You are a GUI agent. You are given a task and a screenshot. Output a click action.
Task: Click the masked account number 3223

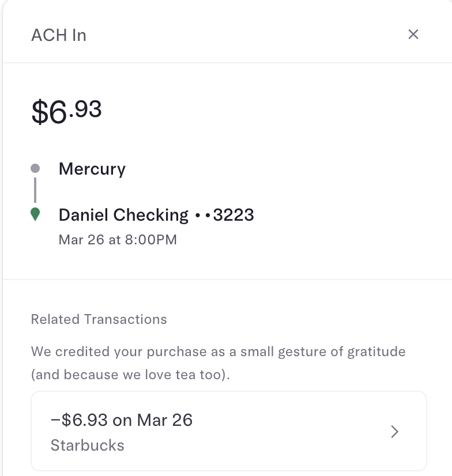233,215
